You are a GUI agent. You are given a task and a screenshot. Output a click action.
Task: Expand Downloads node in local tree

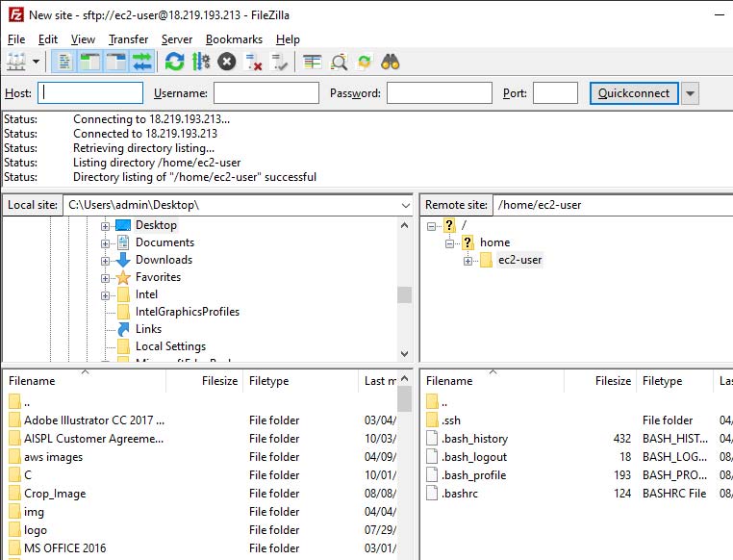pos(105,261)
